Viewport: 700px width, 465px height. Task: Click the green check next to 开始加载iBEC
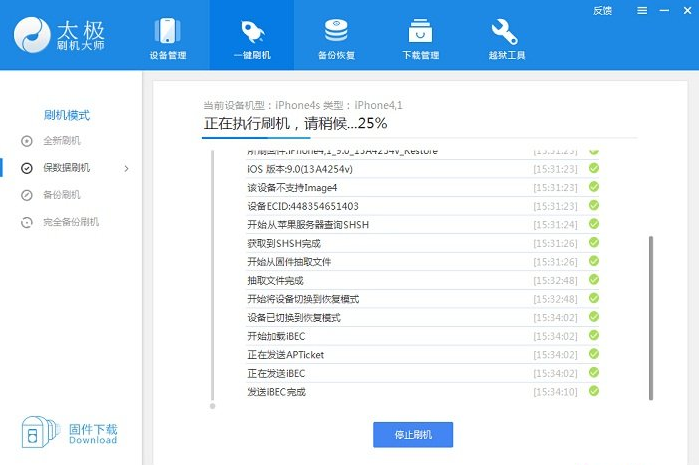point(594,336)
